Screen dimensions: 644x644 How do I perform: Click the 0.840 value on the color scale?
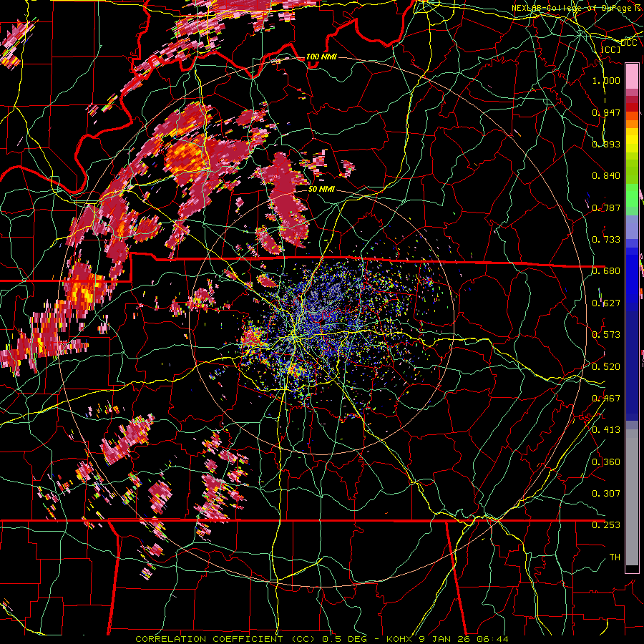click(x=606, y=176)
